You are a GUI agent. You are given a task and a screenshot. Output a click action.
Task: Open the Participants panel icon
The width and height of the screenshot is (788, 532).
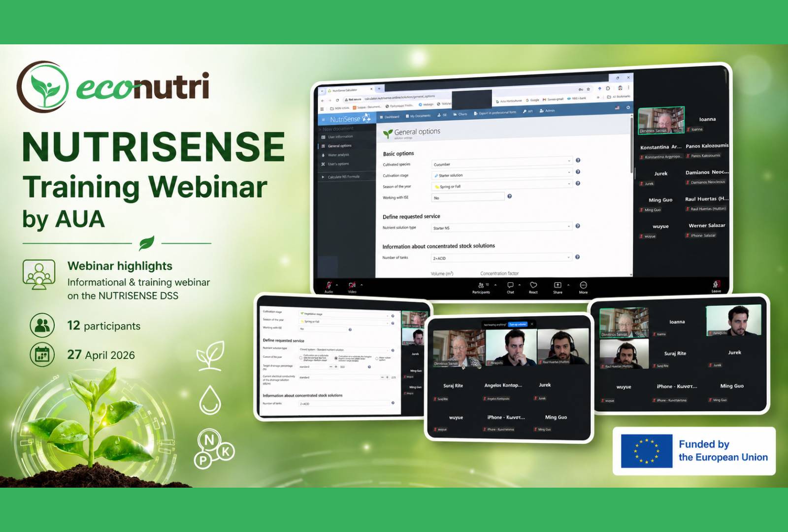tap(481, 285)
